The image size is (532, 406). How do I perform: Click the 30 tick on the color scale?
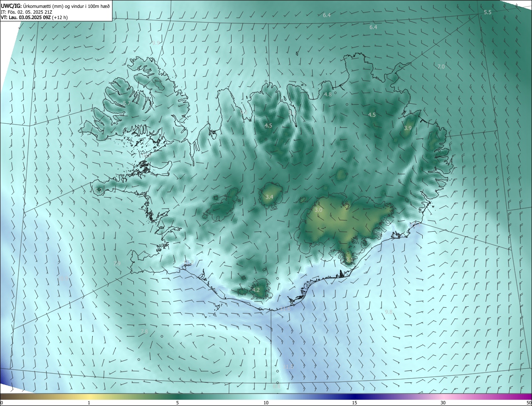coord(443,403)
